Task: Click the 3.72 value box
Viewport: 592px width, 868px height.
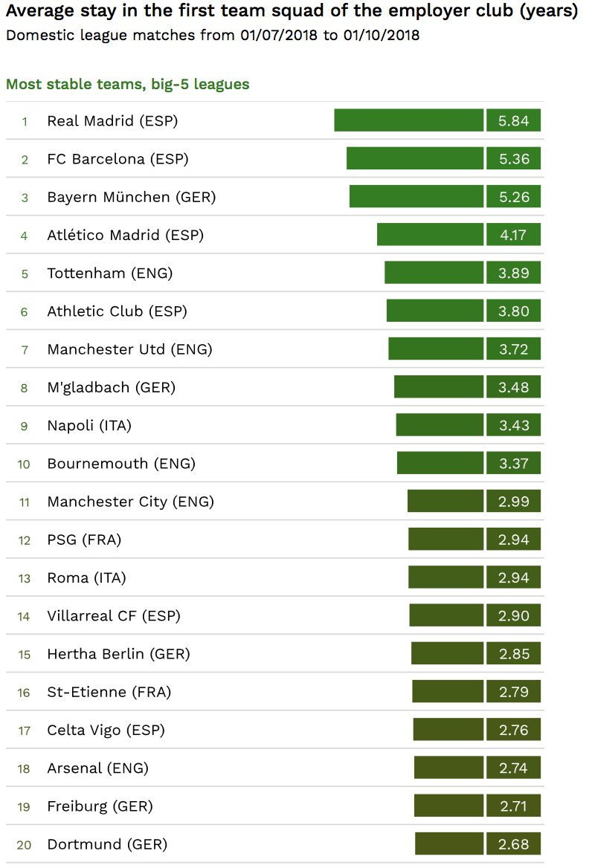Action: 513,349
